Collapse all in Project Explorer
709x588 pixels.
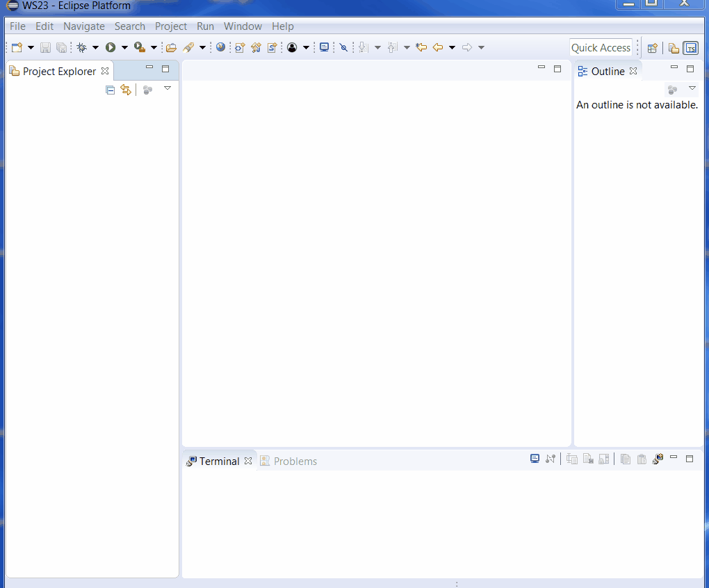click(x=110, y=90)
